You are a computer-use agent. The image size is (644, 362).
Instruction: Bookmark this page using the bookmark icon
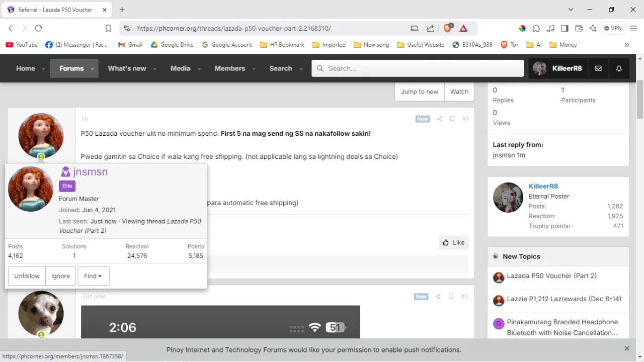coord(108,29)
